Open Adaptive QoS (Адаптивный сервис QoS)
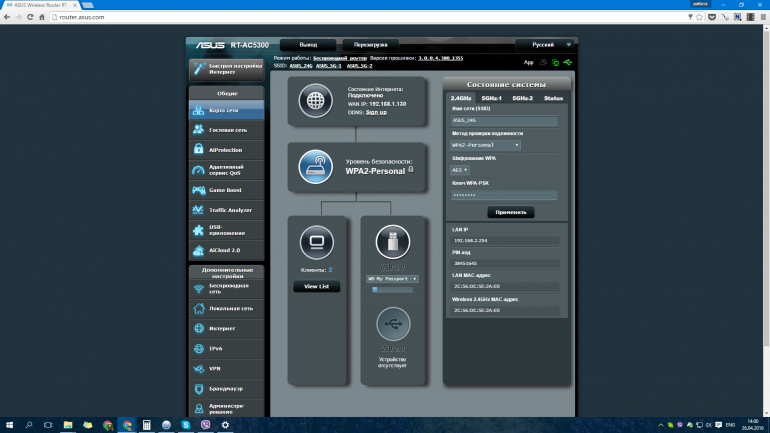 226,170
